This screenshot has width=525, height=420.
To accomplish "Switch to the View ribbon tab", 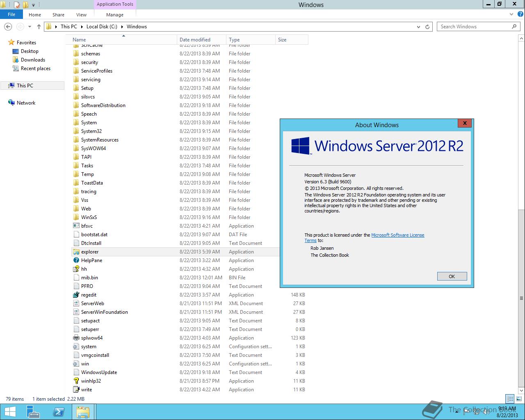I will coord(81,15).
